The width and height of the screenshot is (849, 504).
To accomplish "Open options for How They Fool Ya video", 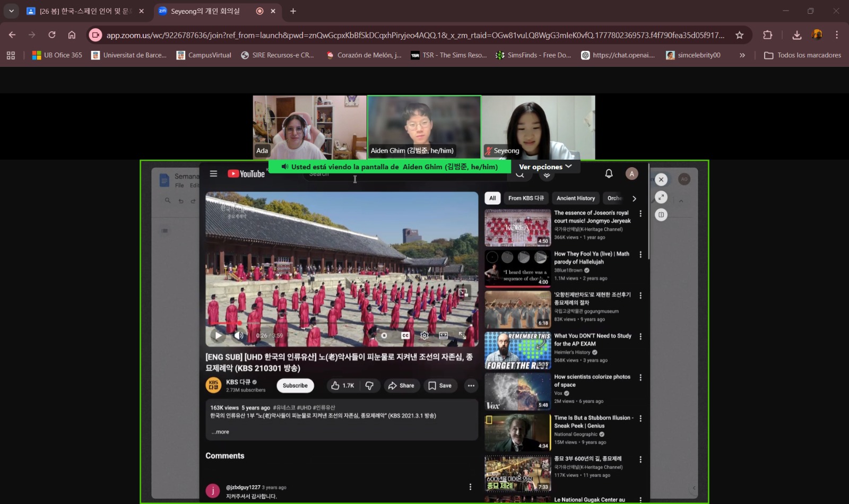I will click(x=640, y=255).
